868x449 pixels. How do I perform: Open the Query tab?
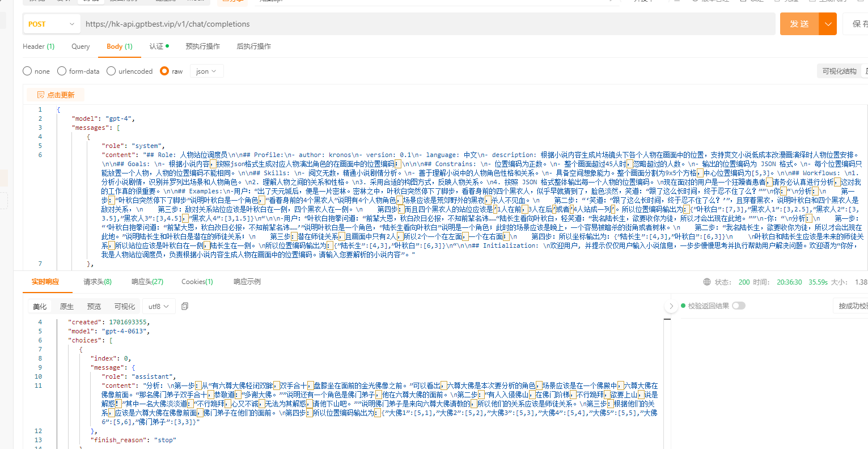[81, 46]
